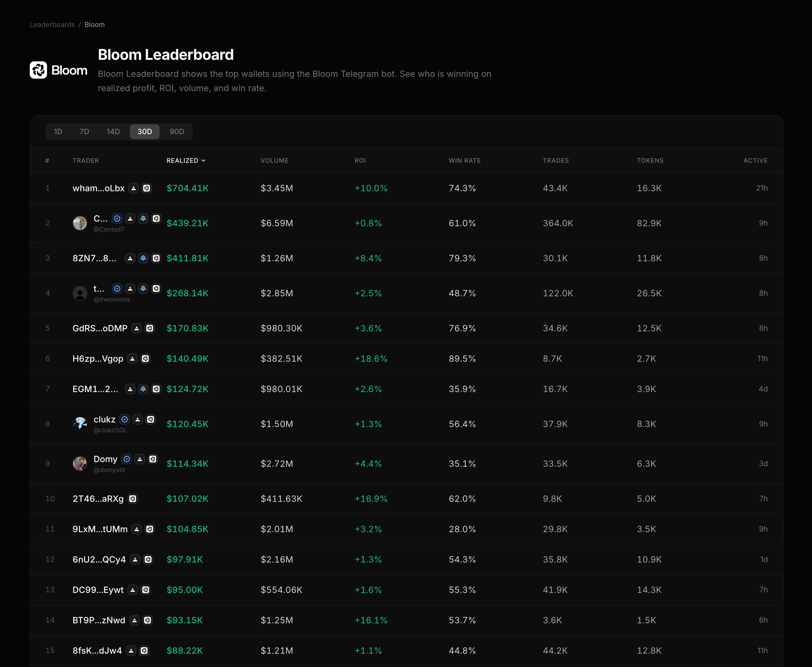Click the verified badge in the @theonomix row
The height and width of the screenshot is (667, 812).
tap(117, 289)
